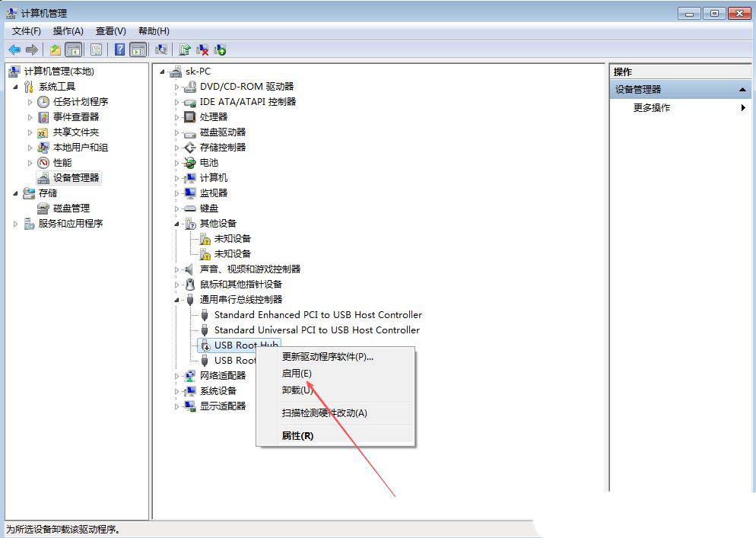Click 更多操作 in the actions pane
The width and height of the screenshot is (756, 538).
click(652, 108)
